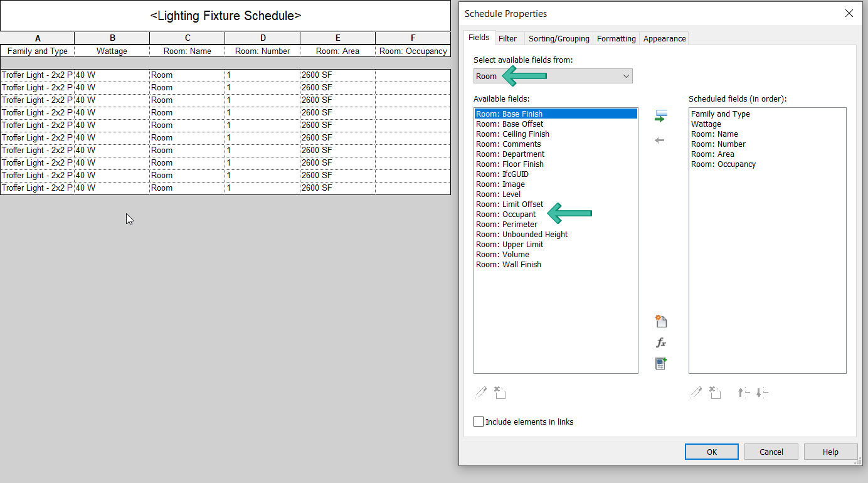Confirm changes with the OK button

pos(711,451)
